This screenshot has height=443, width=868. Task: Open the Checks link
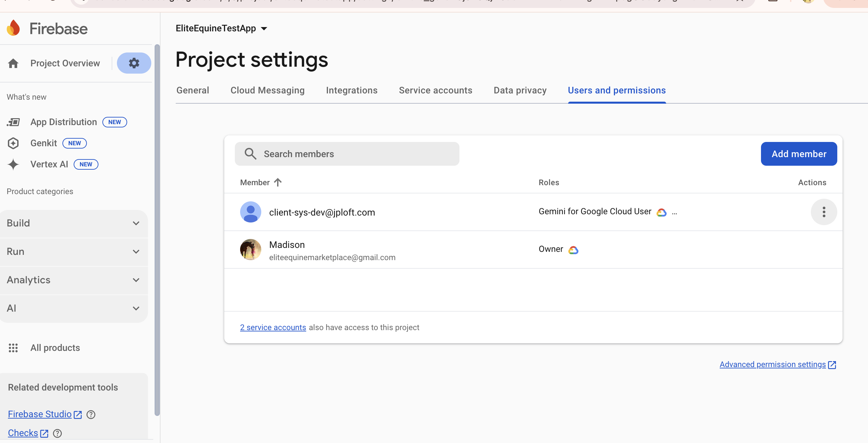(23, 433)
